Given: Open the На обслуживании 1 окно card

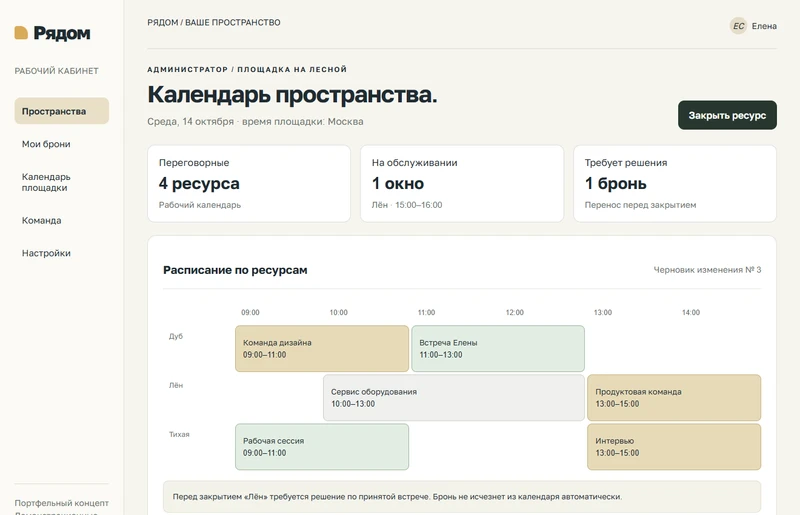Looking at the screenshot, I should pos(462,184).
